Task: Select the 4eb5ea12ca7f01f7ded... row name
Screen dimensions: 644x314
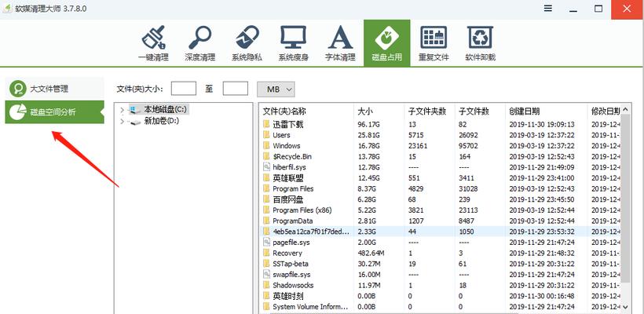Action: (x=311, y=232)
